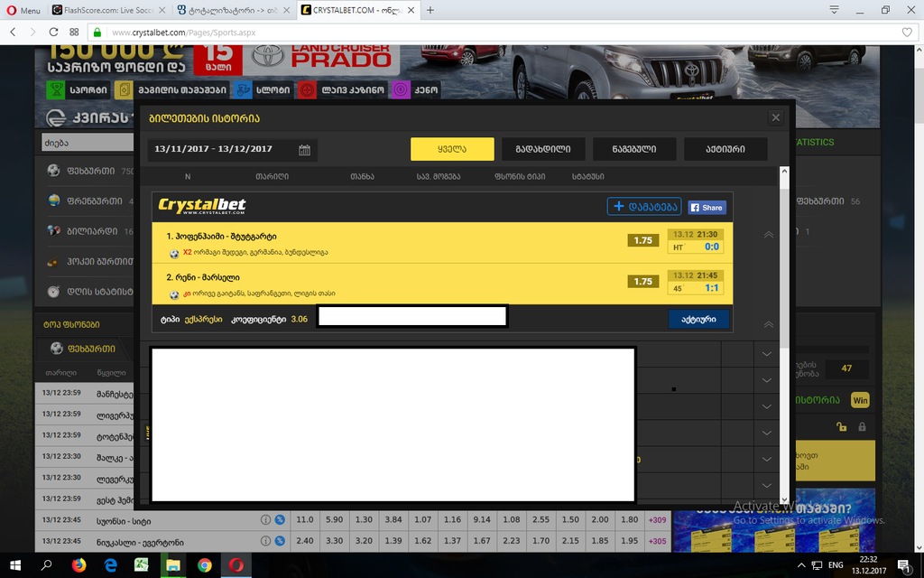924x578 pixels.
Task: Open a new browser tab with the plus icon
Action: (x=430, y=10)
